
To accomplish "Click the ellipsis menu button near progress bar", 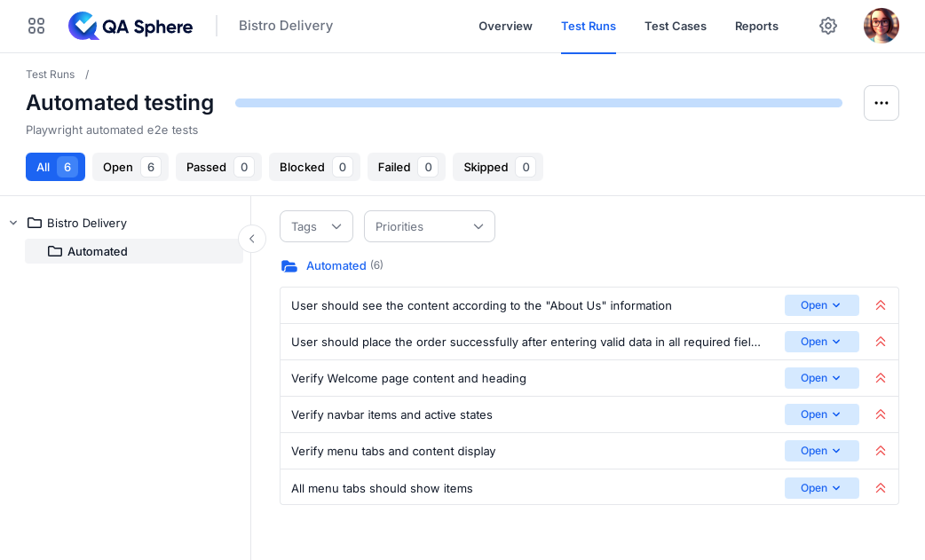I will pos(881,103).
